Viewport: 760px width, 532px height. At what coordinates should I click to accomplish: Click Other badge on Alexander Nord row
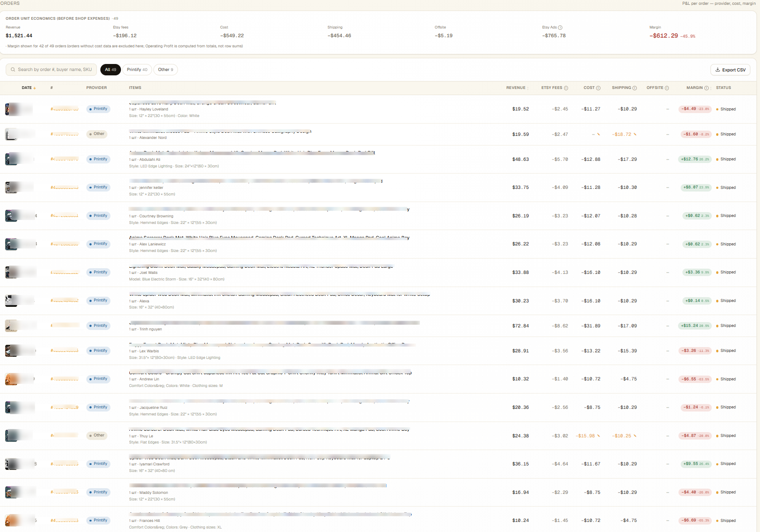pos(97,134)
